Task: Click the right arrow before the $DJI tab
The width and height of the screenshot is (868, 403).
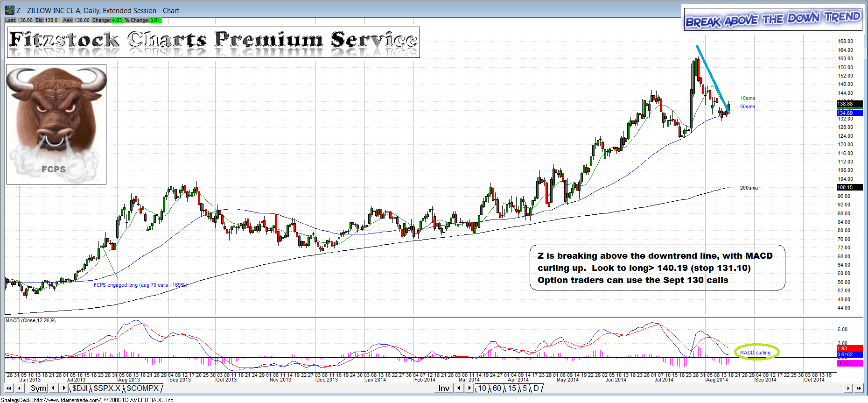Action: (x=64, y=388)
